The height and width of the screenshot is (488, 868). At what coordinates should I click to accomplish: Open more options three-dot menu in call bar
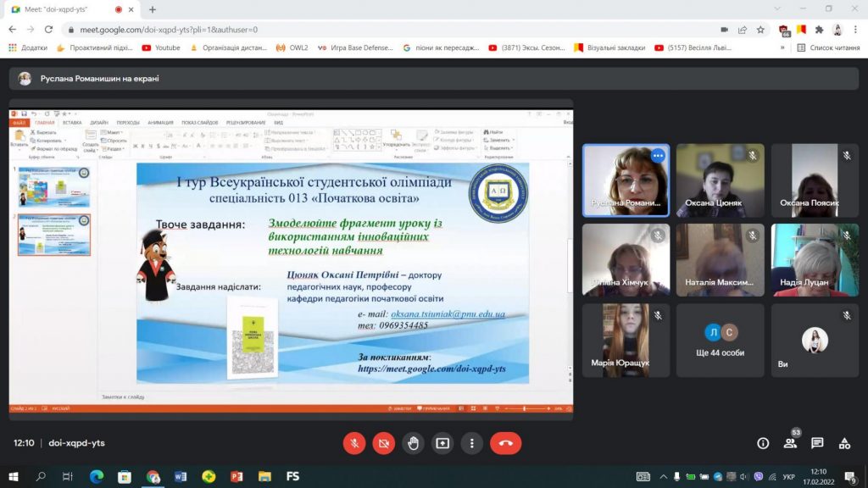tap(471, 443)
